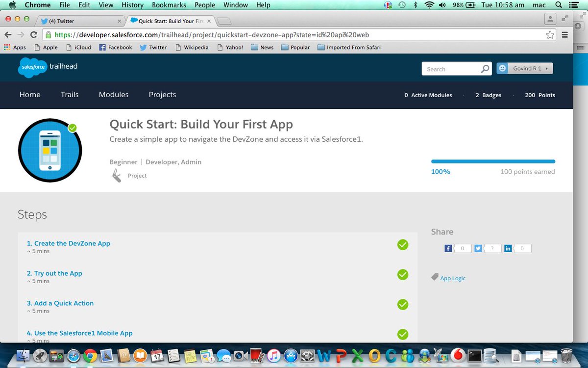Viewport: 588px width, 368px height.
Task: Open step 4. Use the Salesforce1 Mobile App
Action: tap(80, 333)
